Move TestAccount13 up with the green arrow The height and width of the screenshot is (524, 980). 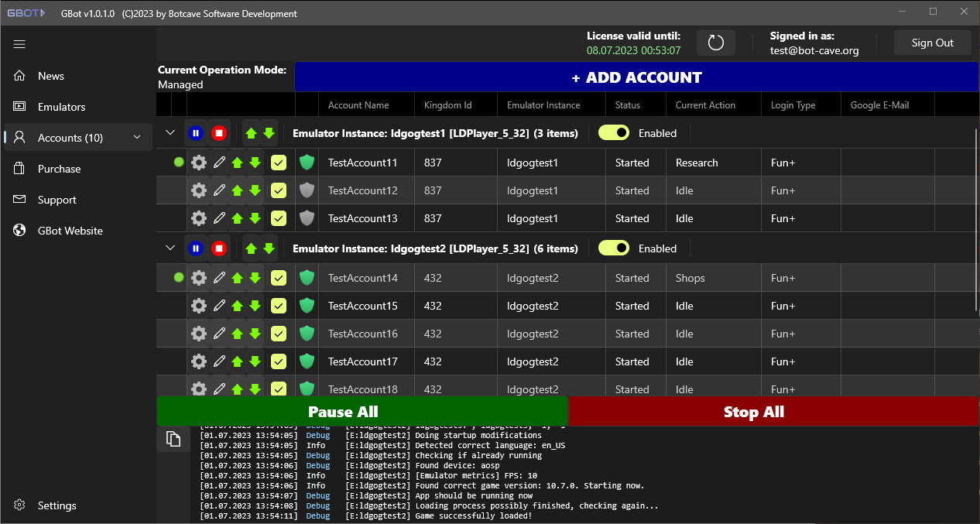pos(237,218)
